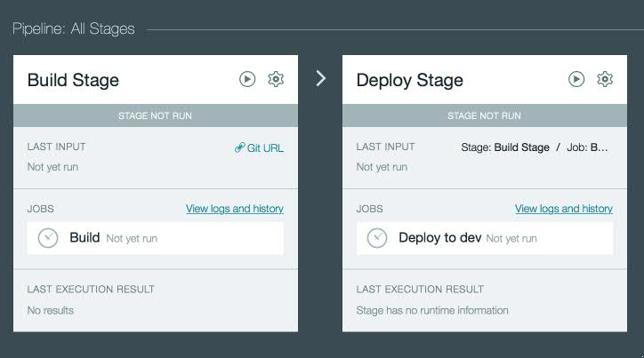Select the Build job name
This screenshot has width=644, height=358.
pos(85,238)
